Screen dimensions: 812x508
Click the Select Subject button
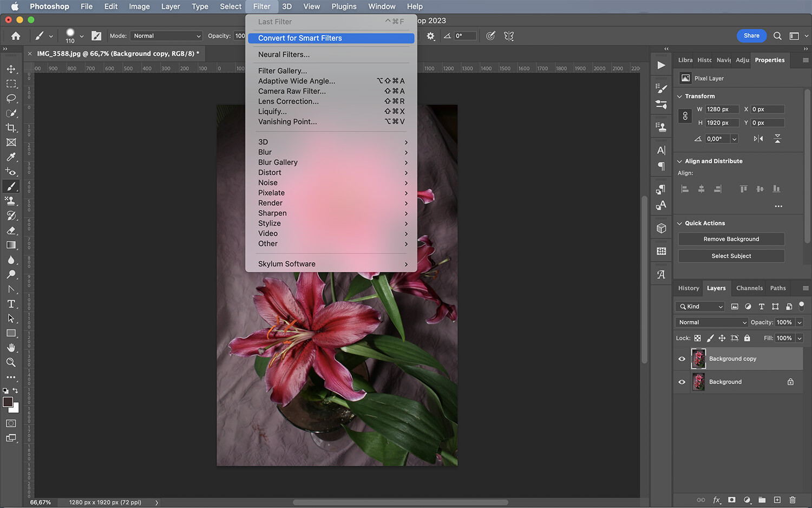pyautogui.click(x=731, y=256)
